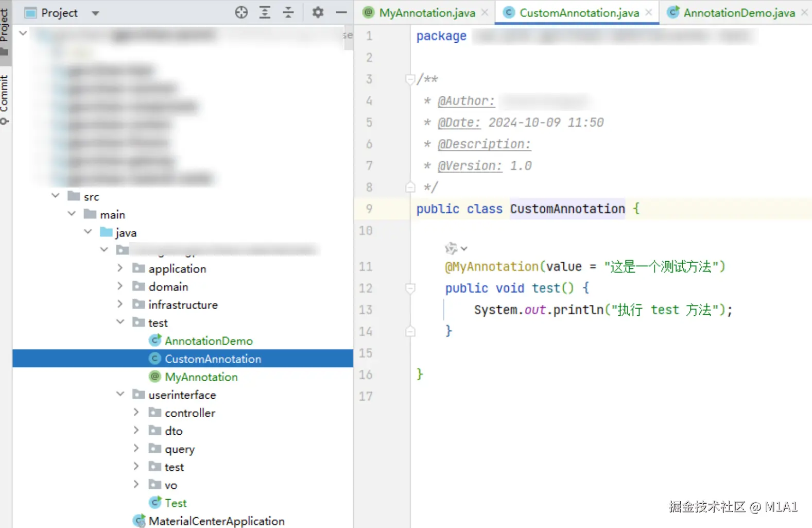
Task: Expand the vo package
Action: (136, 484)
